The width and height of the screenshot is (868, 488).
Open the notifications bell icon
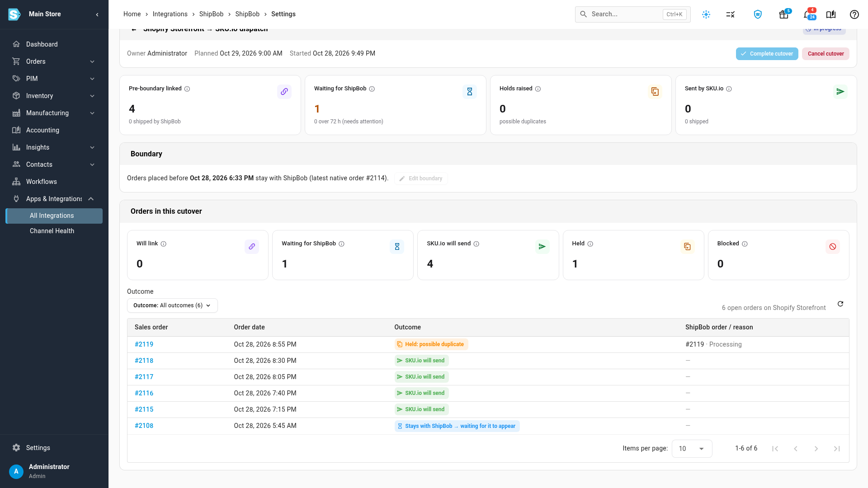pyautogui.click(x=807, y=14)
